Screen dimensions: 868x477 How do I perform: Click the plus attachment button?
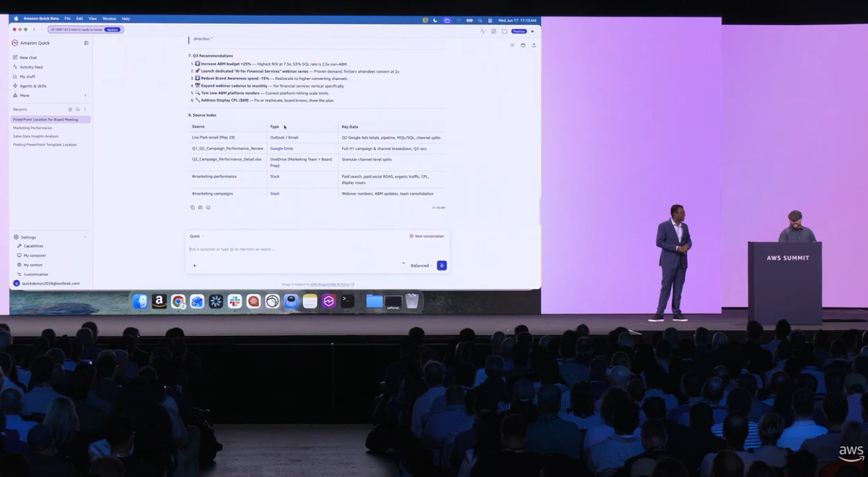[194, 266]
